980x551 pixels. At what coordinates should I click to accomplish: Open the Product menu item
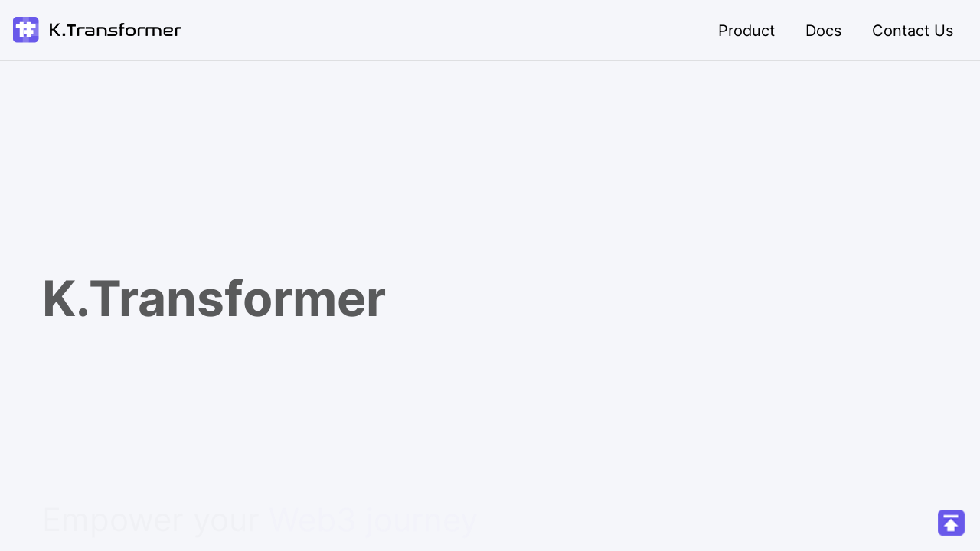[x=746, y=31]
